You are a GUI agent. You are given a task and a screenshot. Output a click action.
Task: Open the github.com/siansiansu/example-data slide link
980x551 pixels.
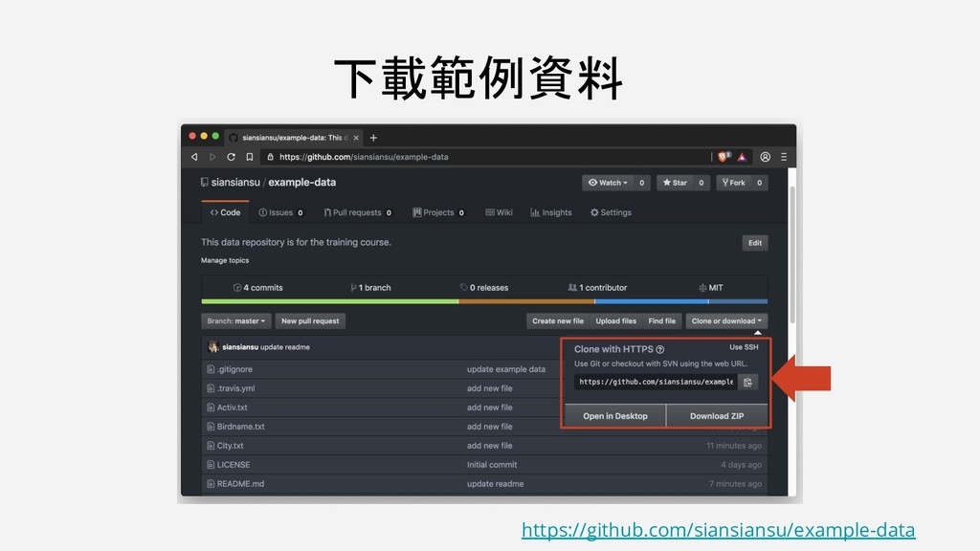click(x=718, y=530)
